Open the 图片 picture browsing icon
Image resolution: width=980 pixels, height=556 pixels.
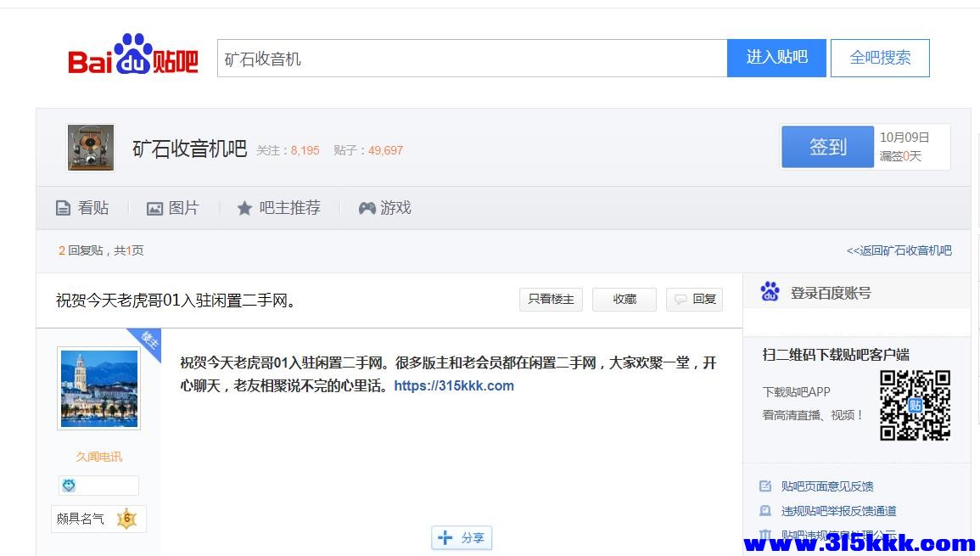point(154,208)
